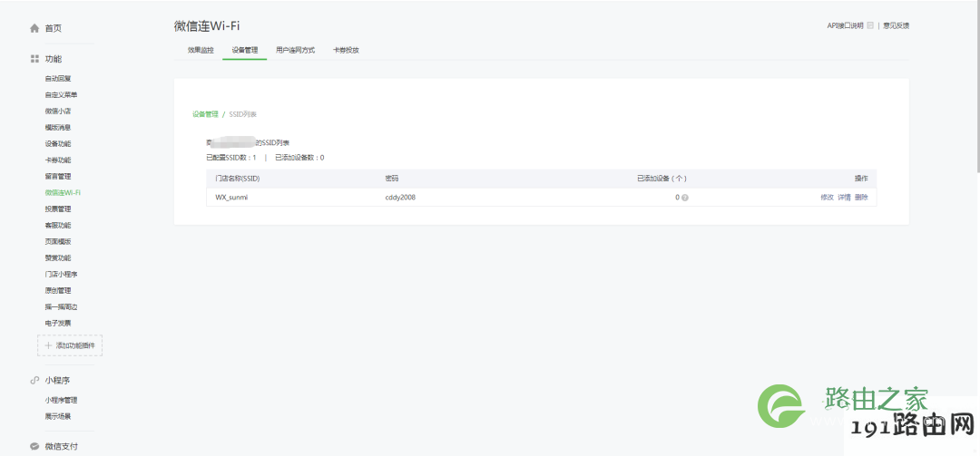Open the 微信支付 section label

point(62,447)
